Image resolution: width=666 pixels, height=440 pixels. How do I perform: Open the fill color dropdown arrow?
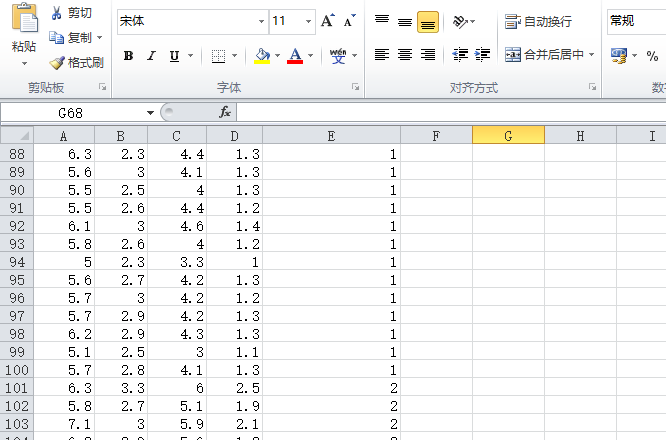click(x=277, y=56)
